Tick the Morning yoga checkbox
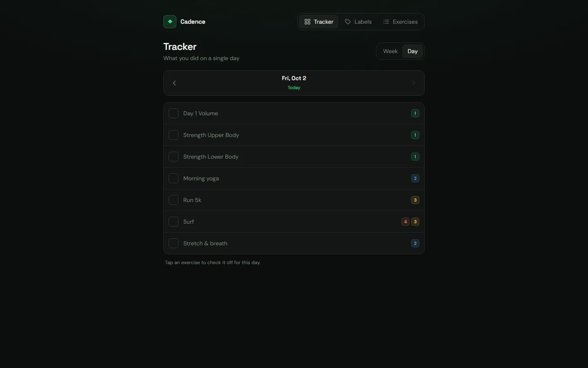The image size is (588, 368). 174,178
